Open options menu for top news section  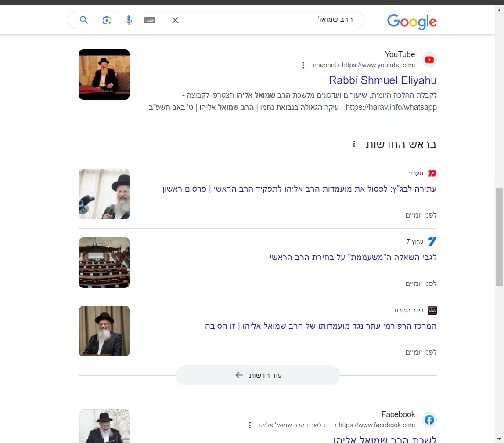[354, 144]
